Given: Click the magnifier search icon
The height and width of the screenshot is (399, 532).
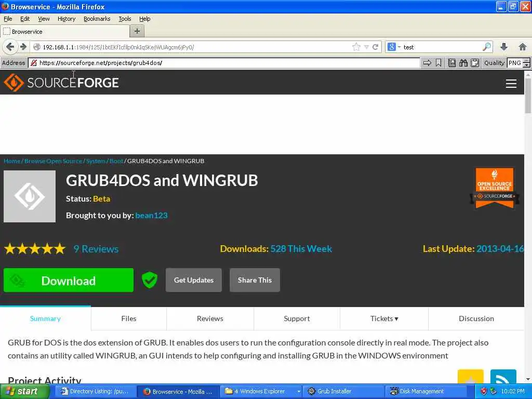Looking at the screenshot, I should tap(486, 47).
